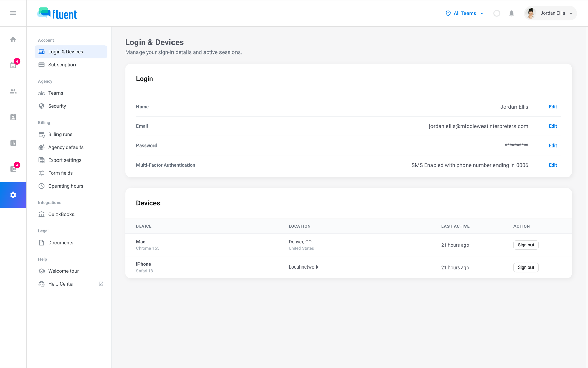Sign out the Mac device

pos(526,245)
